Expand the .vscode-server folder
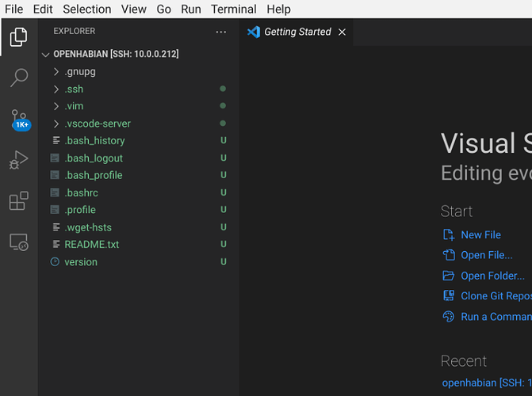 56,124
